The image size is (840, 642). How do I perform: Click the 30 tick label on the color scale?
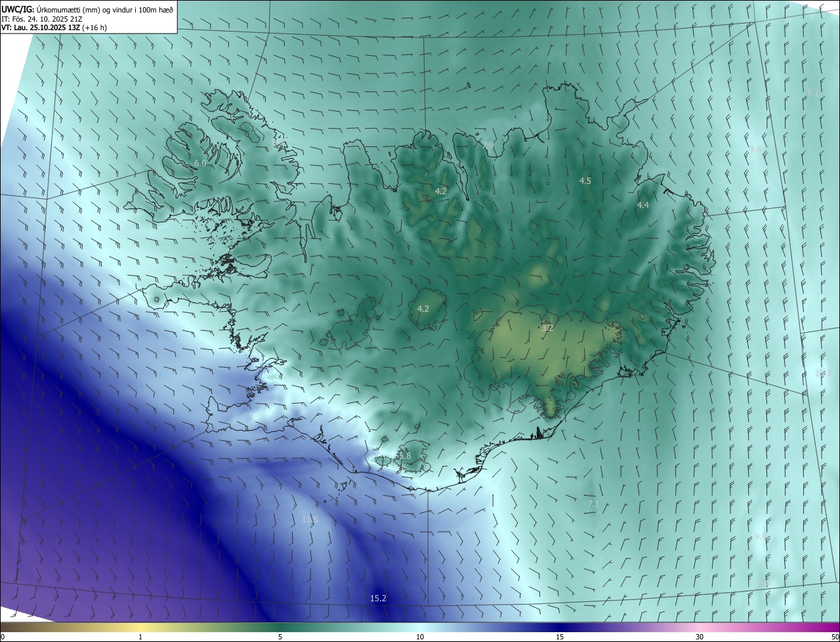(x=700, y=637)
